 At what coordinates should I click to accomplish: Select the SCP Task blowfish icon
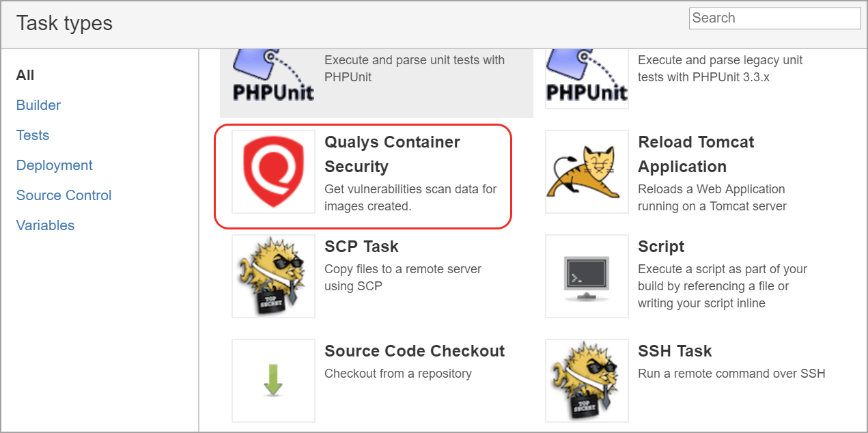[272, 276]
